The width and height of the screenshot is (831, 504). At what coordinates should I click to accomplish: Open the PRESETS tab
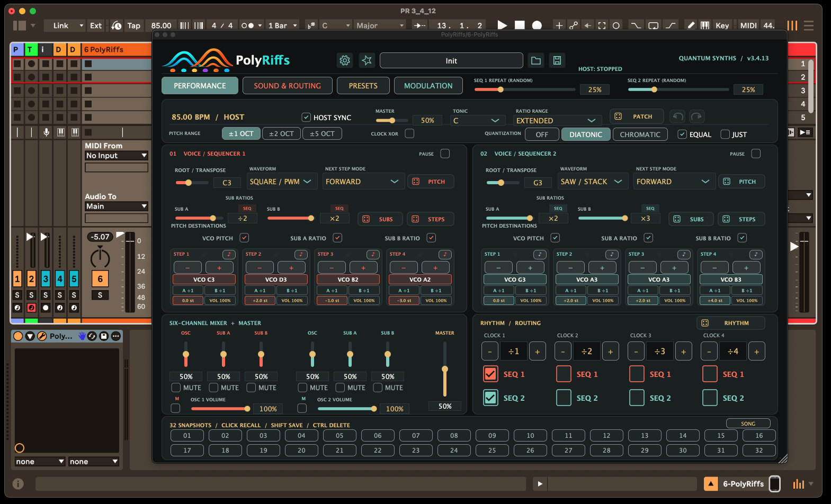[363, 86]
